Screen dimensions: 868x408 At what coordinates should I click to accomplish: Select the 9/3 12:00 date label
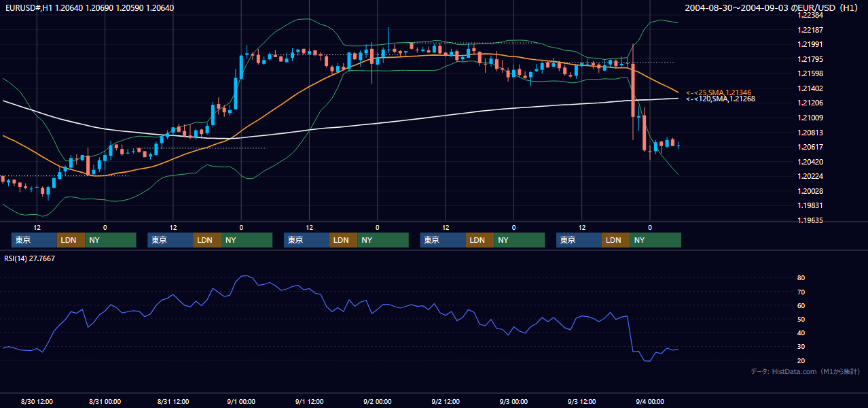[582, 401]
